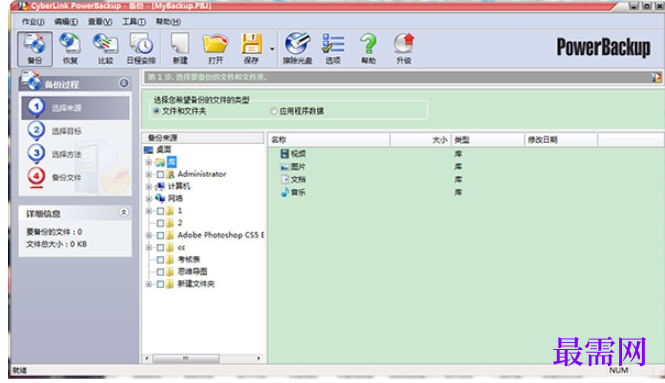The width and height of the screenshot is (665, 383).
Task: Open the Compare (比较) tool
Action: click(105, 48)
